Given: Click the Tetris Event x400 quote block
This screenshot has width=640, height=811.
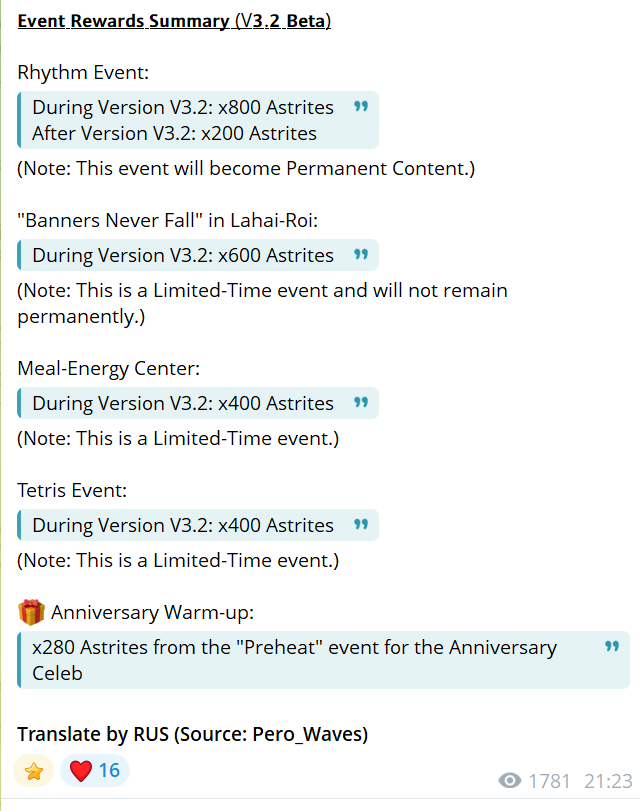Looking at the screenshot, I should point(198,525).
